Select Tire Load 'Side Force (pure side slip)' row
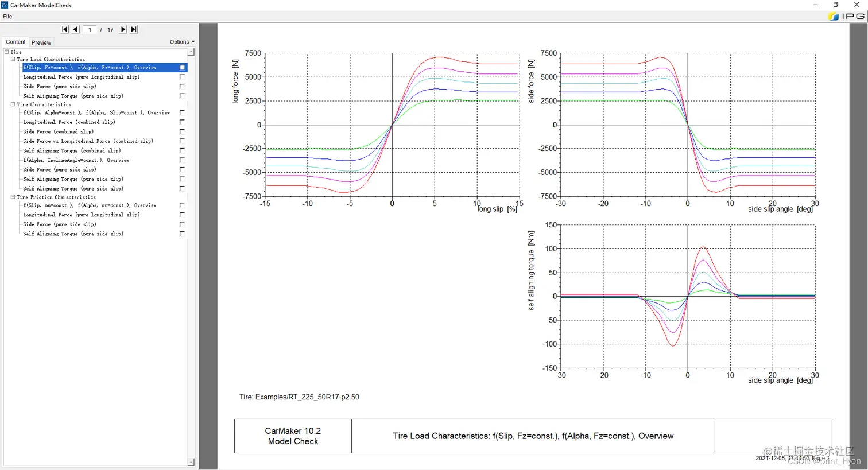The image size is (868, 470). 60,86
